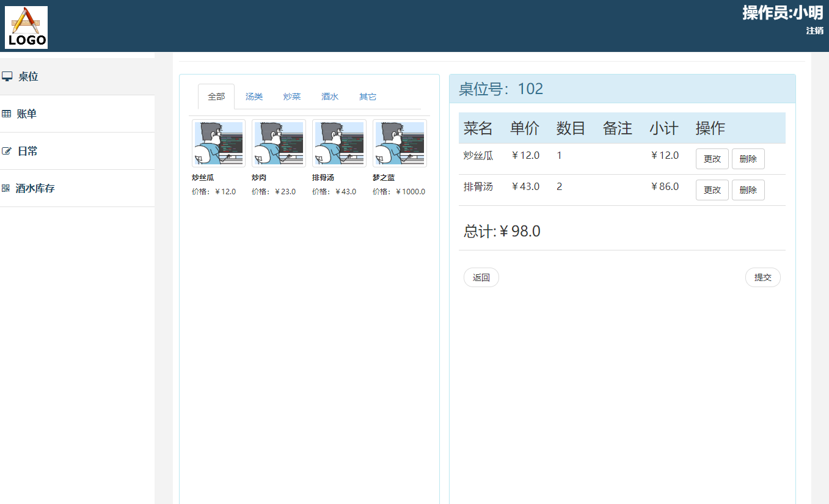Click 更改 for the 炒丝瓜 row
Image resolution: width=829 pixels, height=504 pixels.
712,159
